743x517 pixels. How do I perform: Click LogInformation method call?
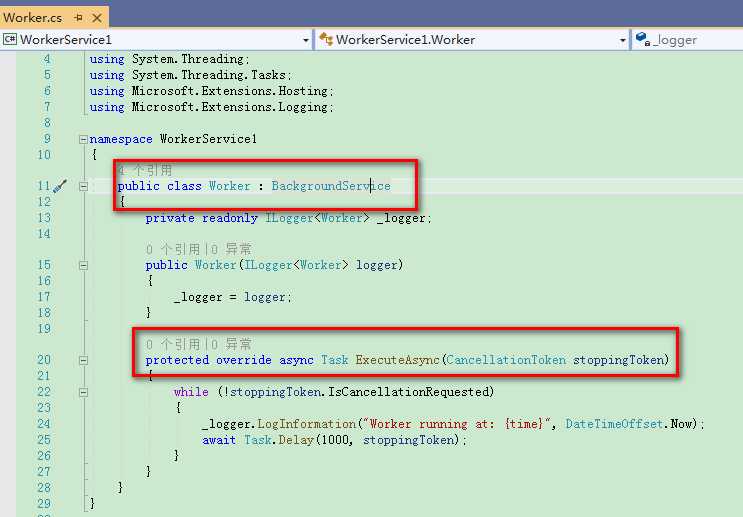point(306,424)
